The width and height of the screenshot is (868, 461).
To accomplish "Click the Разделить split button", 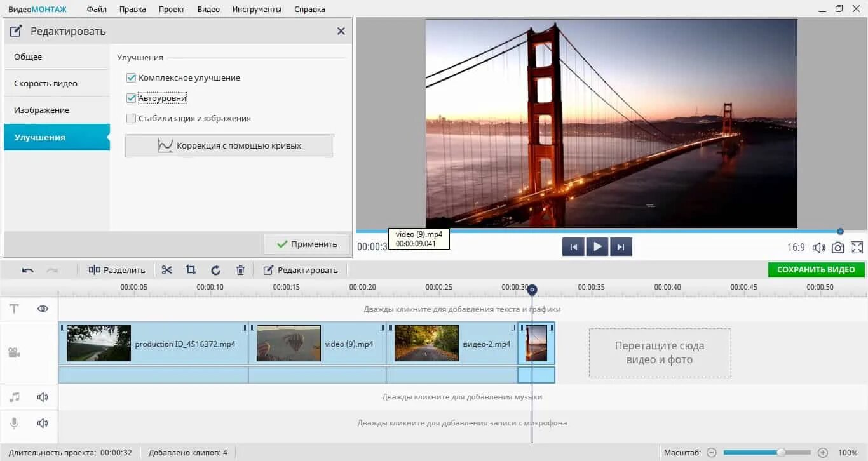I will tap(117, 270).
